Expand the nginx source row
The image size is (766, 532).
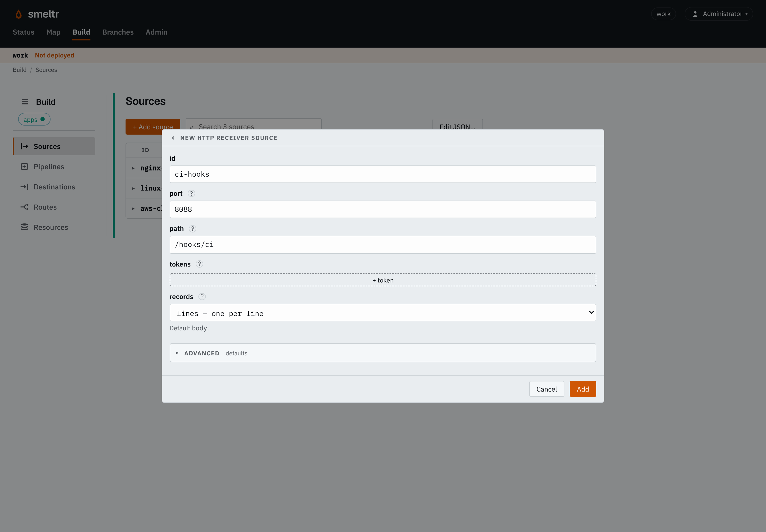pos(133,168)
